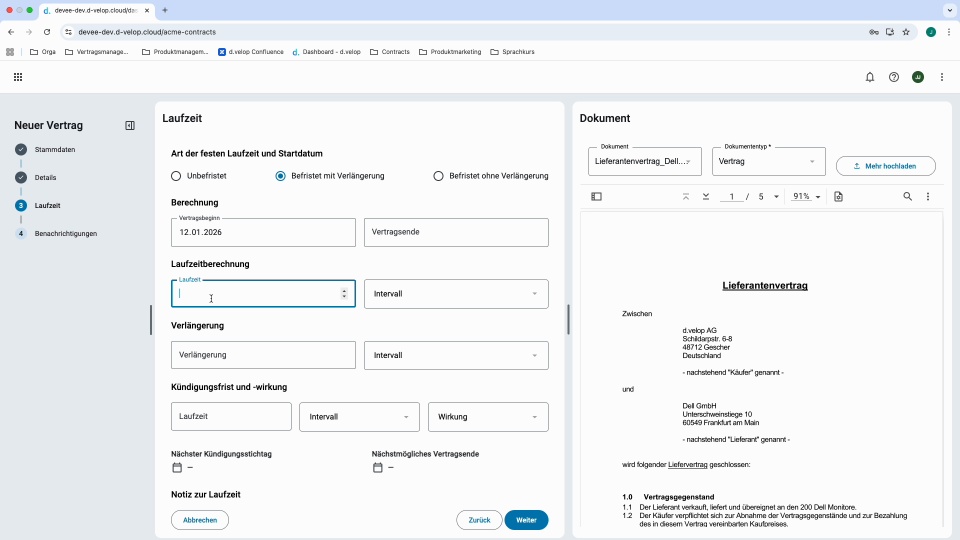The image size is (960, 540).
Task: Click the Weiter button
Action: 527,520
